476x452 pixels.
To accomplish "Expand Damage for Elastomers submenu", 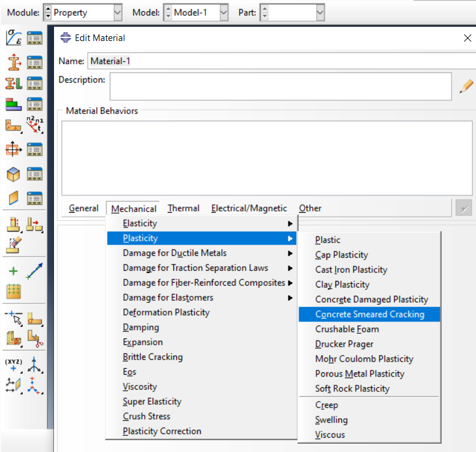I will [x=202, y=298].
